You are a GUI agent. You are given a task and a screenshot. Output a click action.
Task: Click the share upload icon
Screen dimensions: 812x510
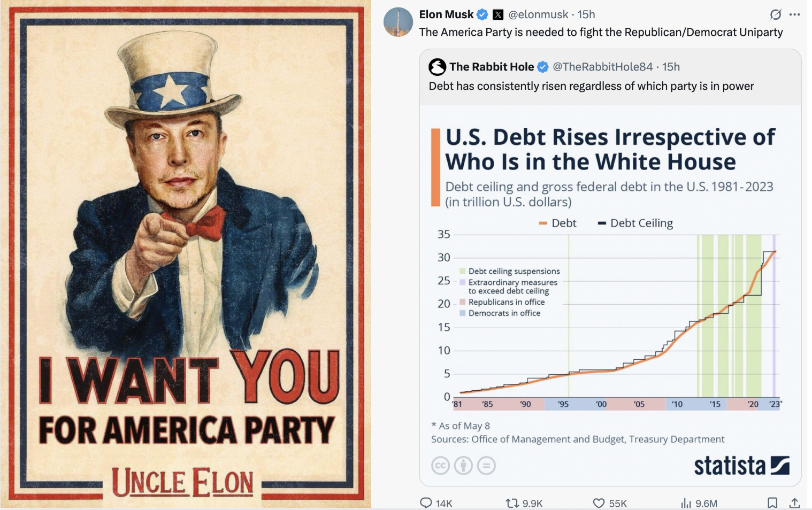(x=795, y=503)
